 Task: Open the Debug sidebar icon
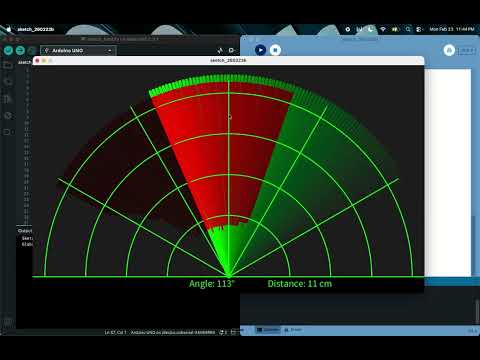pyautogui.click(x=8, y=115)
